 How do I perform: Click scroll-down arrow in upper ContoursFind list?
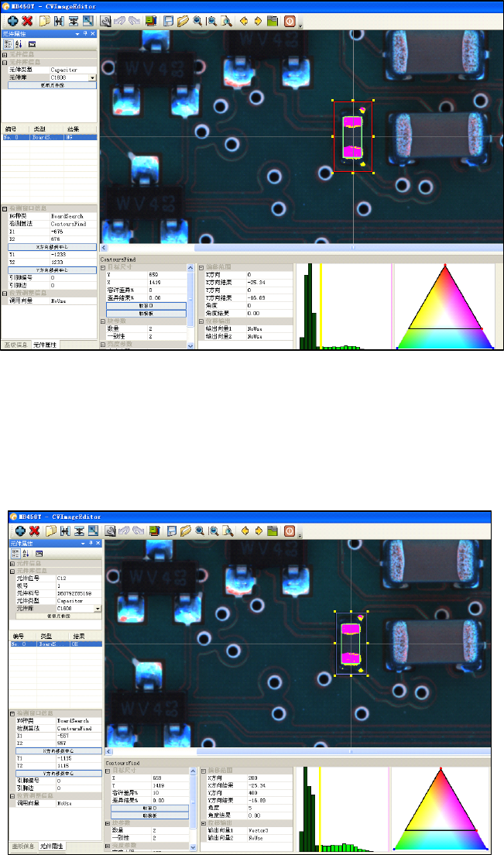point(190,345)
